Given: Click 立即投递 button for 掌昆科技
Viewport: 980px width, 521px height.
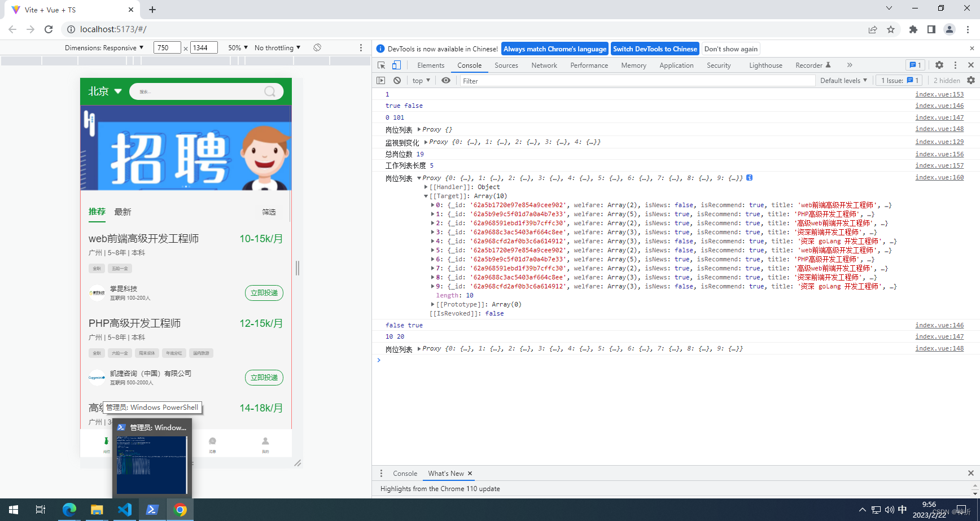Looking at the screenshot, I should coord(264,293).
